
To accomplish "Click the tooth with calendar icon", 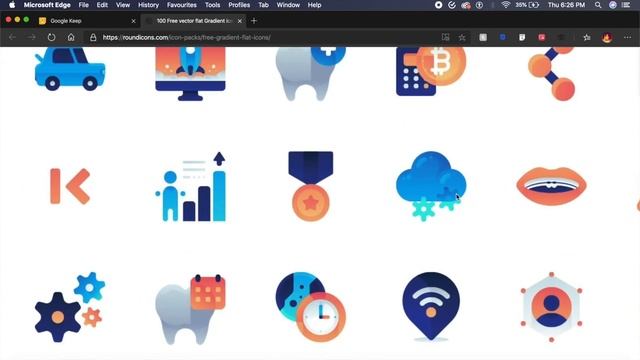I will coord(190,309).
